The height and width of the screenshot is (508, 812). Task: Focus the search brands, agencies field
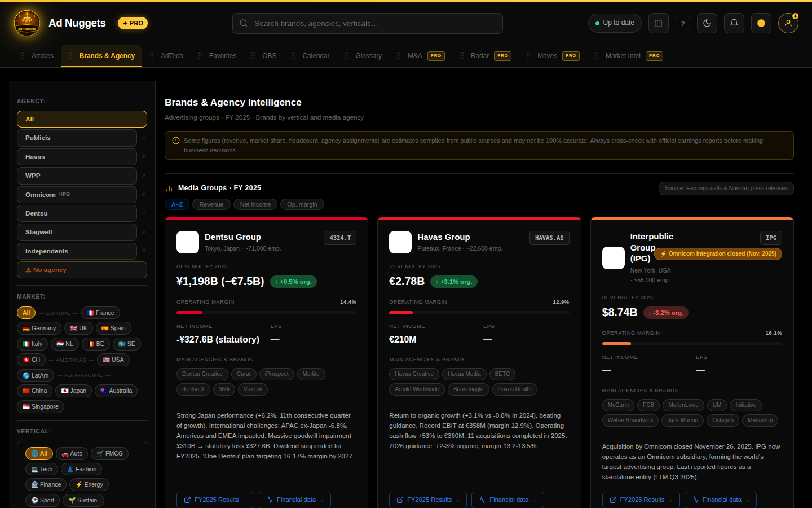click(x=368, y=23)
